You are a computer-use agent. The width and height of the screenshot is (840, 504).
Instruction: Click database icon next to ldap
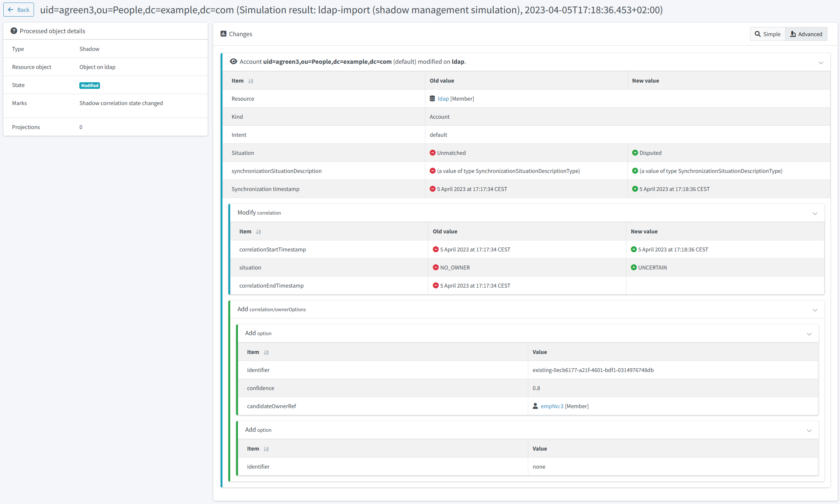tap(432, 99)
